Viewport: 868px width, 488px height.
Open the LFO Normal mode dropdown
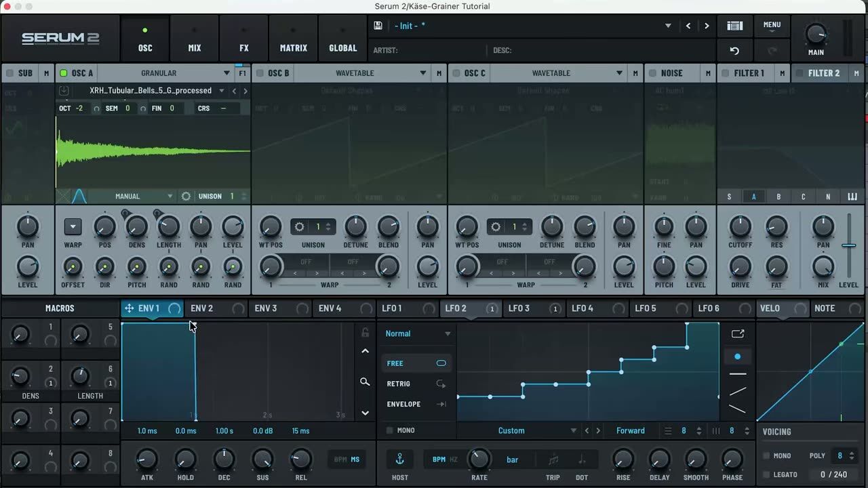[x=417, y=333]
